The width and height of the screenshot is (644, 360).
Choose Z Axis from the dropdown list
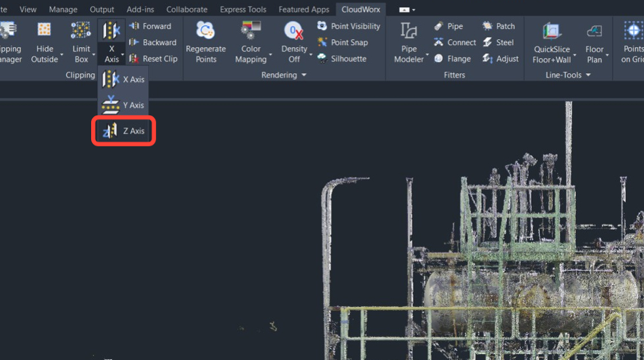(123, 131)
